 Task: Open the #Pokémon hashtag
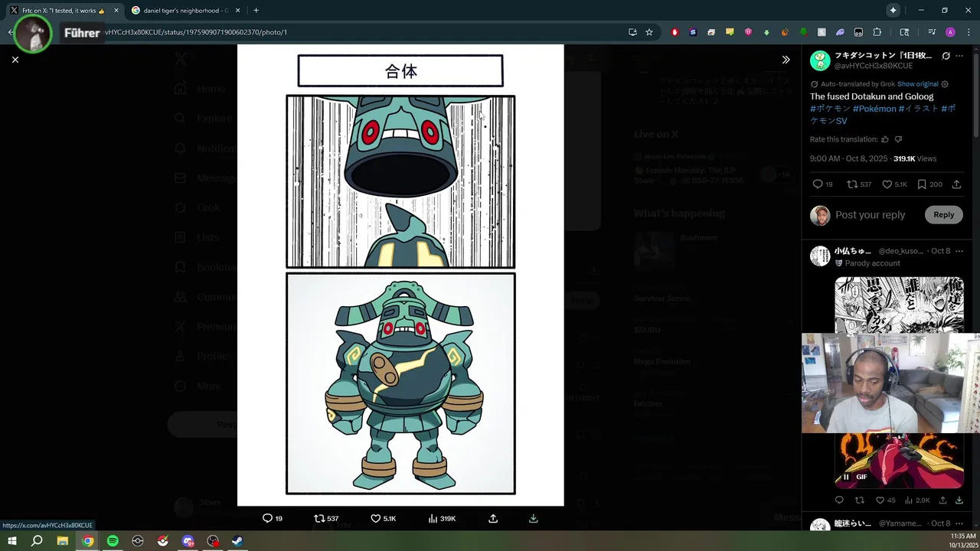tap(874, 109)
